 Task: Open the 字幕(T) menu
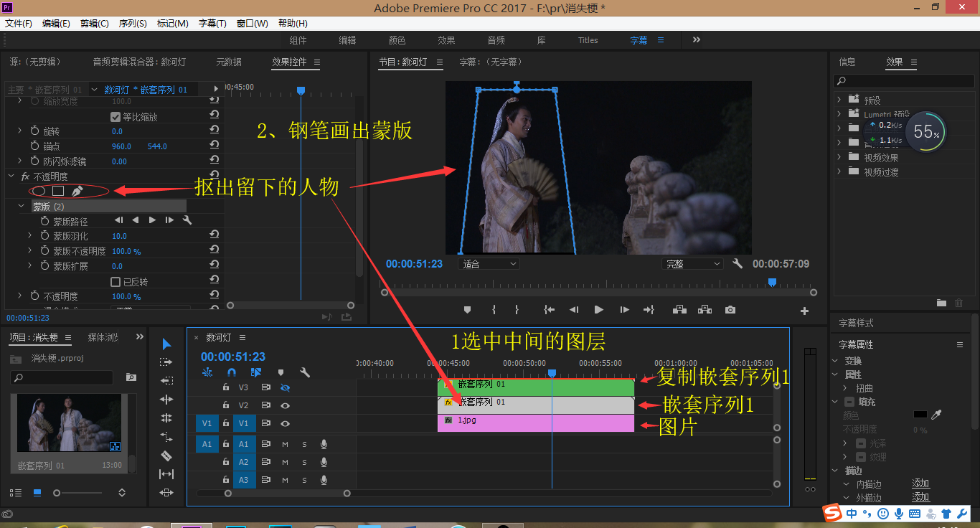pyautogui.click(x=212, y=23)
